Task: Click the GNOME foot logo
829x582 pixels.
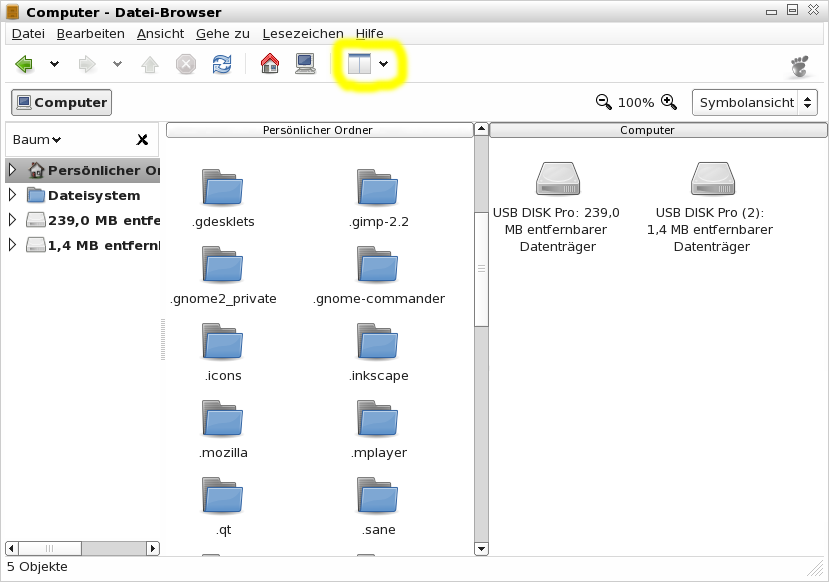Action: click(800, 66)
